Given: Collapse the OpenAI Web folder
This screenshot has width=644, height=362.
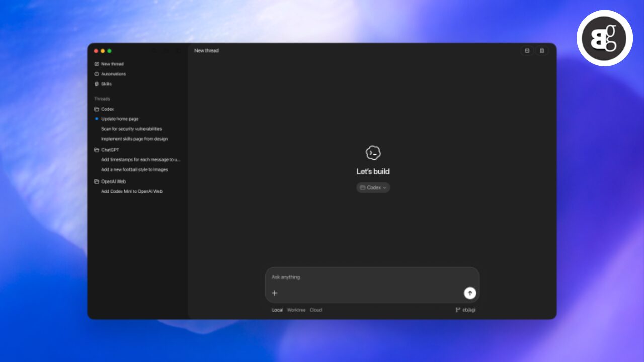Looking at the screenshot, I should 97,182.
